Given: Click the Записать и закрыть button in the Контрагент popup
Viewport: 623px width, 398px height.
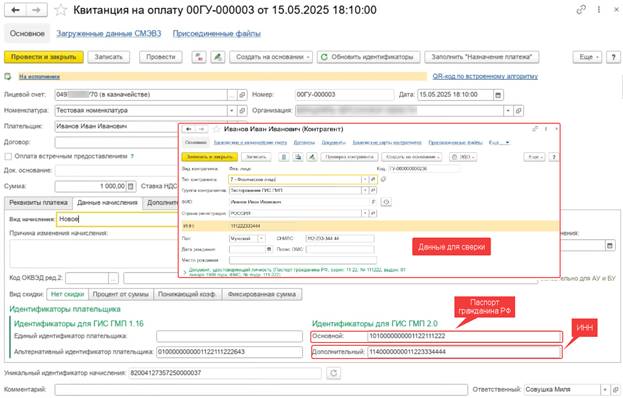Looking at the screenshot, I should click(x=209, y=157).
